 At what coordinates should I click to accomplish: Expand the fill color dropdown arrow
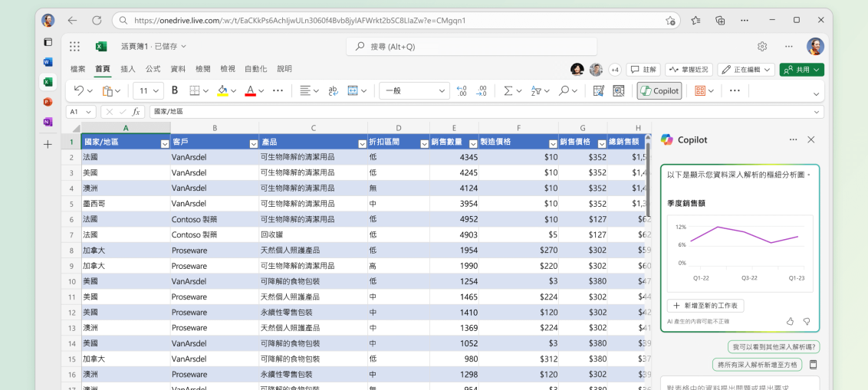pyautogui.click(x=234, y=91)
